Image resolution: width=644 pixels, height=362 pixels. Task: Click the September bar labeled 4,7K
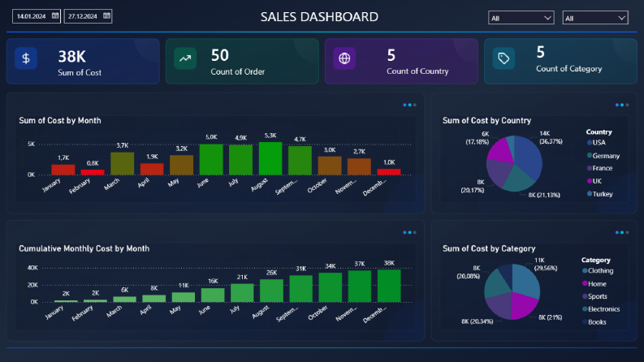tap(300, 161)
